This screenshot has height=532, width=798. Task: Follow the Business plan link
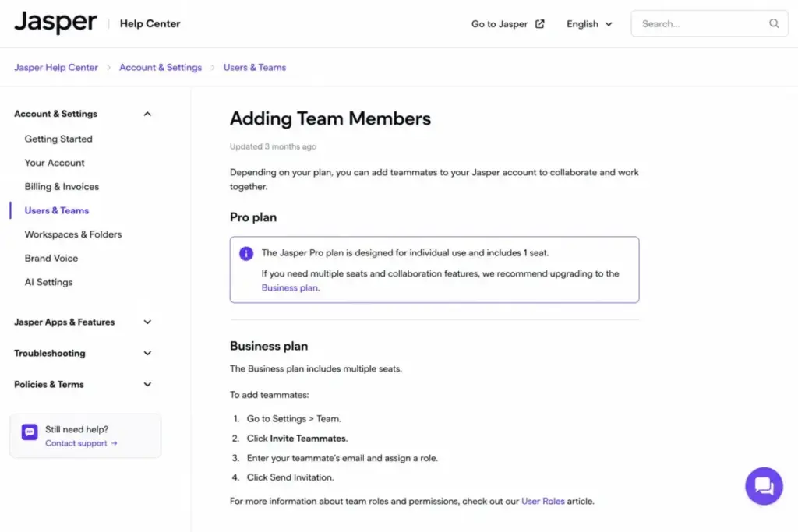pyautogui.click(x=290, y=288)
